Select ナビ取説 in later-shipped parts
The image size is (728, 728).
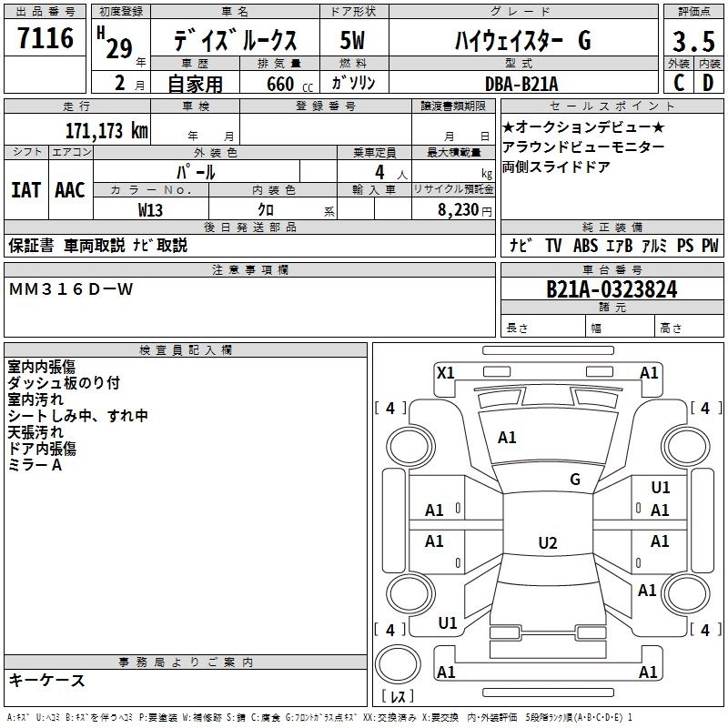tap(160, 245)
